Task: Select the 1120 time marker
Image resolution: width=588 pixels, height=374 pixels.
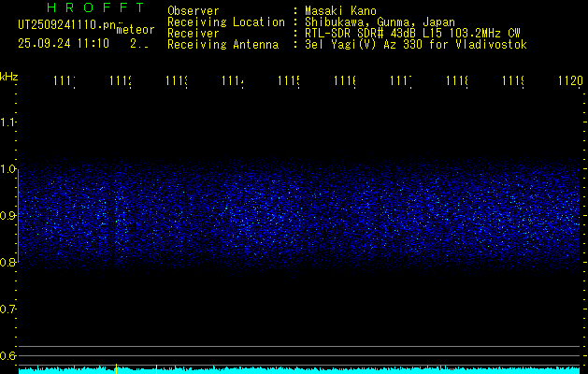Action: (570, 80)
